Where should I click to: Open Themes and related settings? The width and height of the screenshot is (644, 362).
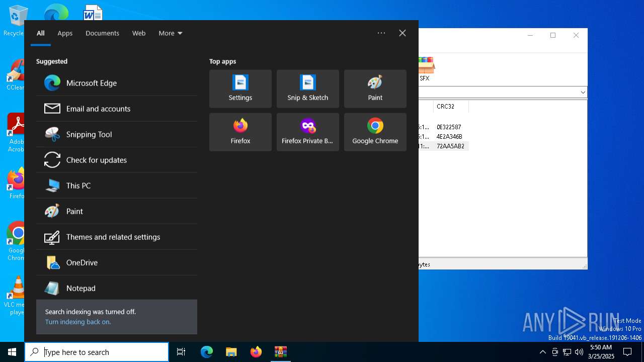[x=117, y=237]
